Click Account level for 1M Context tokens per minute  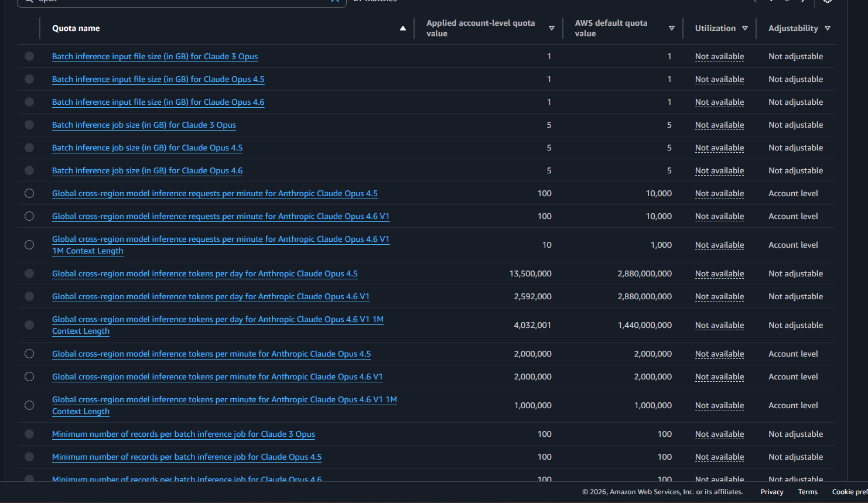[x=793, y=405]
